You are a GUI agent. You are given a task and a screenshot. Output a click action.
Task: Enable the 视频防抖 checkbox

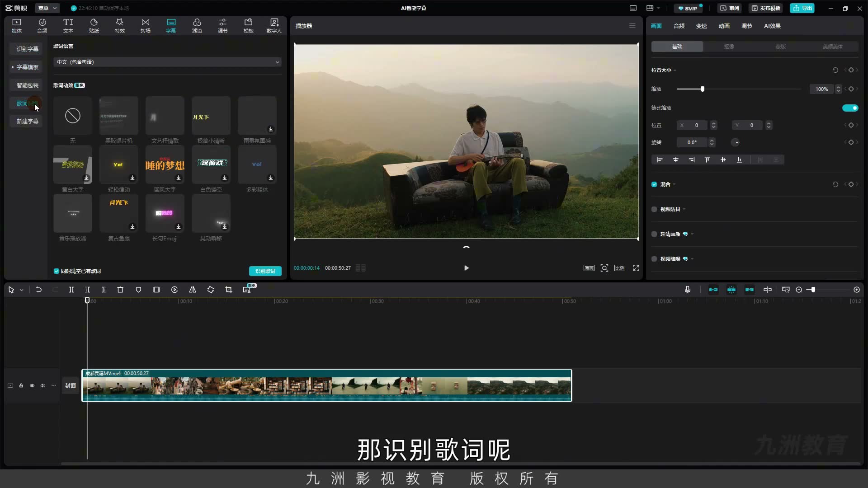(654, 209)
